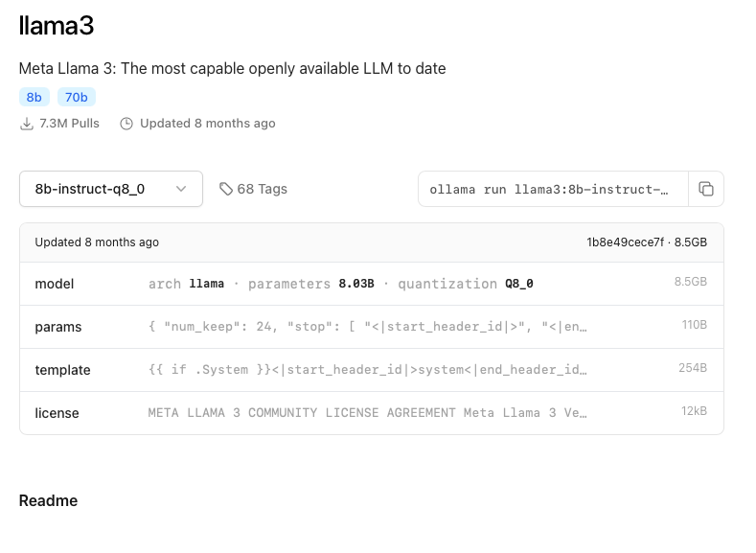The width and height of the screenshot is (756, 553).
Task: Open the 8b-instruct-q8_0 tag dropdown
Action: coord(111,189)
